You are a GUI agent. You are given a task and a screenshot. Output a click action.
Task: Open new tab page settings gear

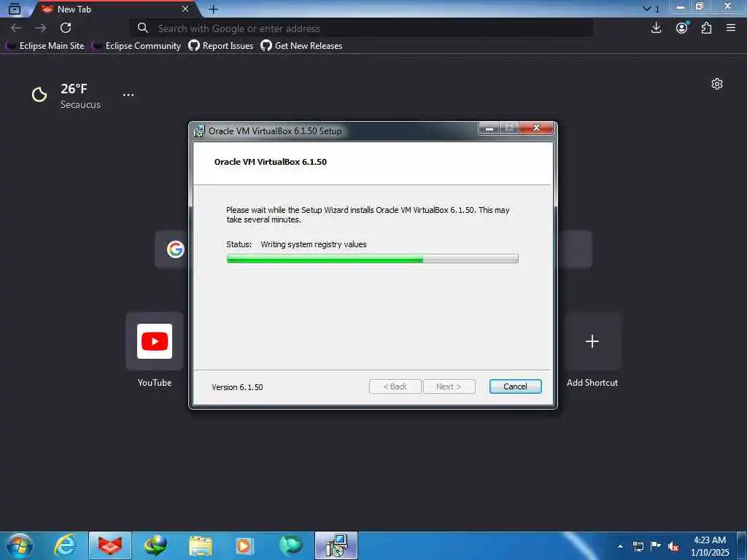[x=717, y=84]
